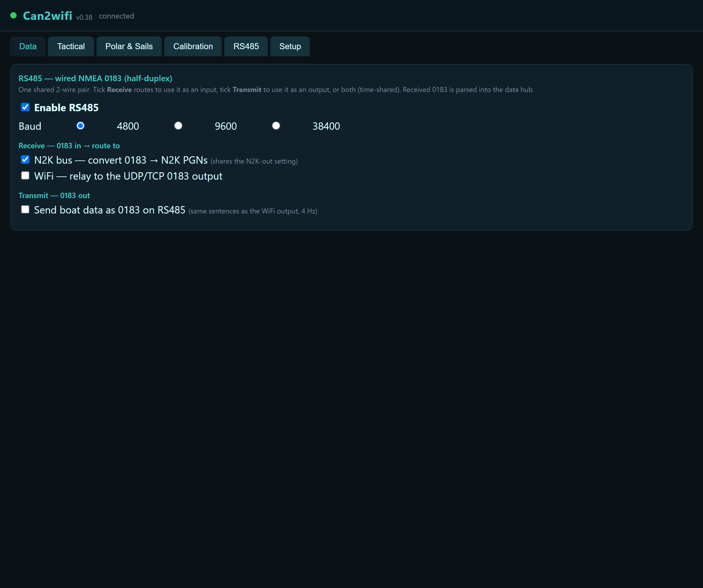
Task: Switch to the Tactical tab
Action: 71,46
